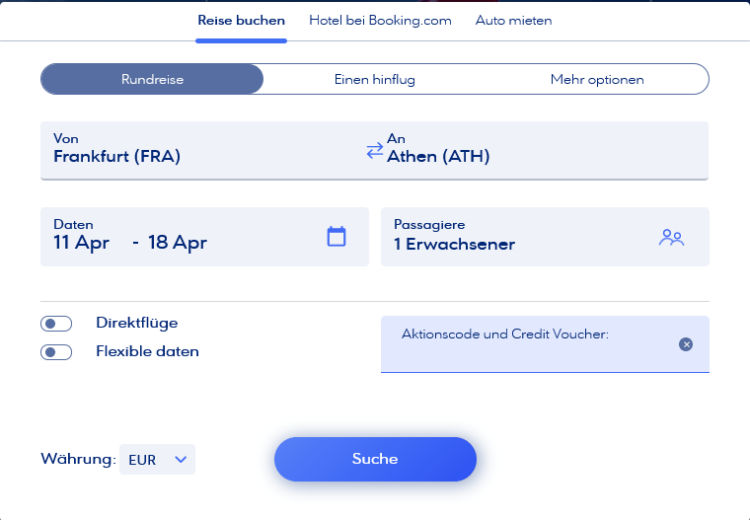Select Mehr optionen trip type
The width and height of the screenshot is (750, 520).
pyautogui.click(x=597, y=79)
